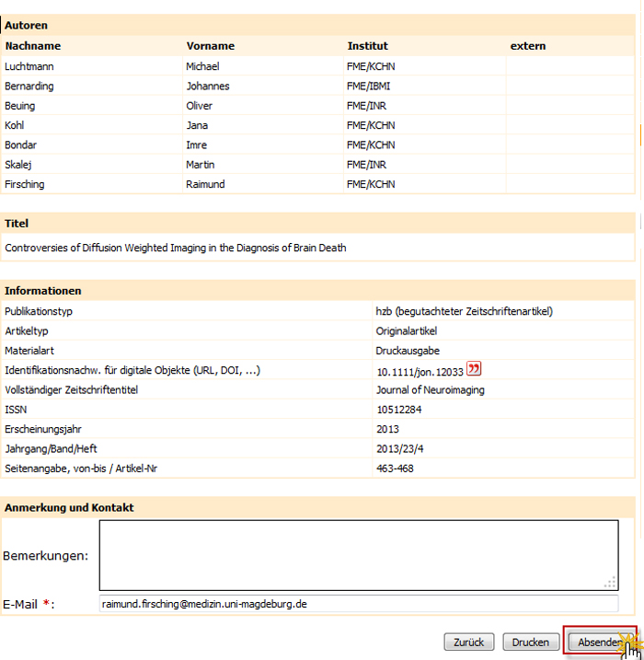The height and width of the screenshot is (660, 644).
Task: Click the page range 463-468
Action: pos(397,469)
